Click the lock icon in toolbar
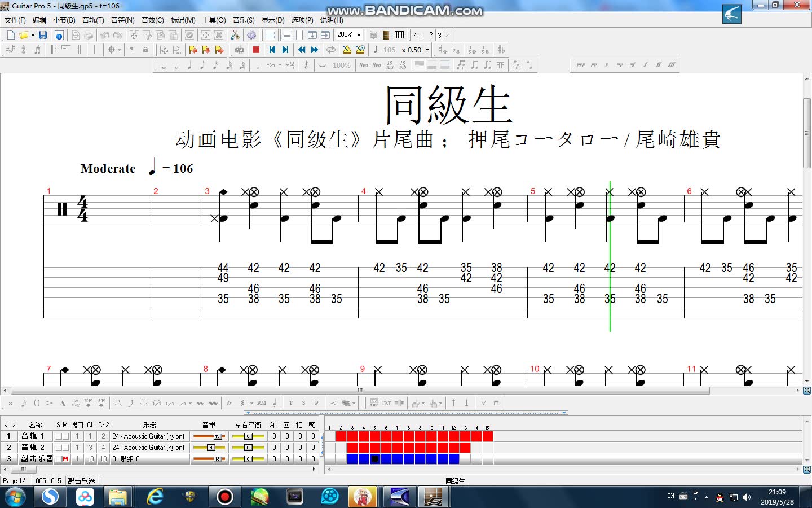 coord(145,50)
